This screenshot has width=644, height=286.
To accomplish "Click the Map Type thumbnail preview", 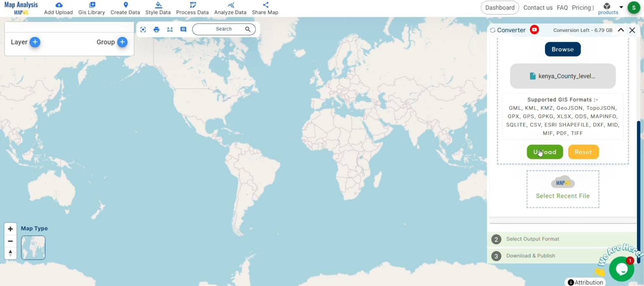I will [33, 247].
